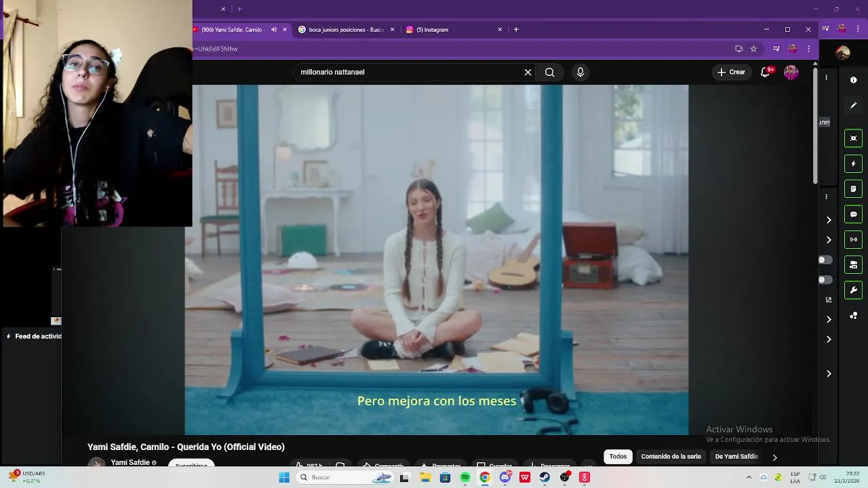Select the Contenido de la serie chip
This screenshot has height=488, width=868.
[671, 457]
